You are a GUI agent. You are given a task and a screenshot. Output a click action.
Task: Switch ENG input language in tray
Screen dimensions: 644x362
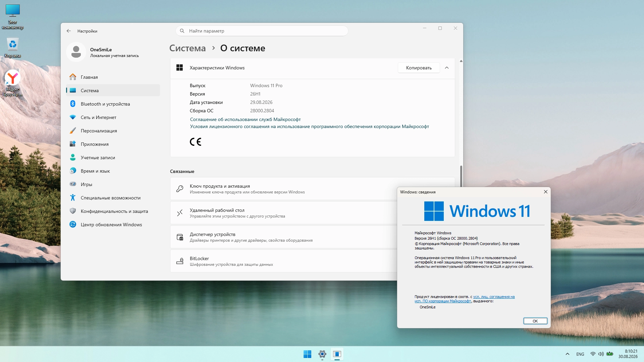click(580, 354)
